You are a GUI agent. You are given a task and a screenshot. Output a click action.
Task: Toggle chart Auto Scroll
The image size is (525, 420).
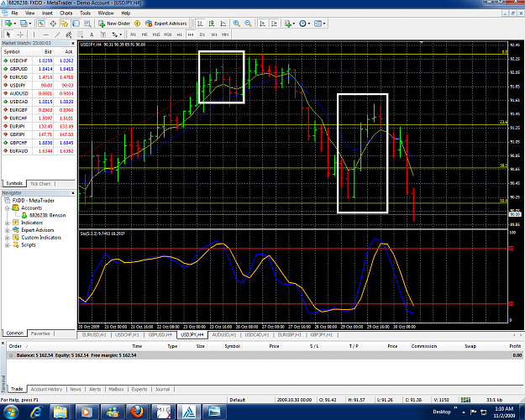coord(262,24)
